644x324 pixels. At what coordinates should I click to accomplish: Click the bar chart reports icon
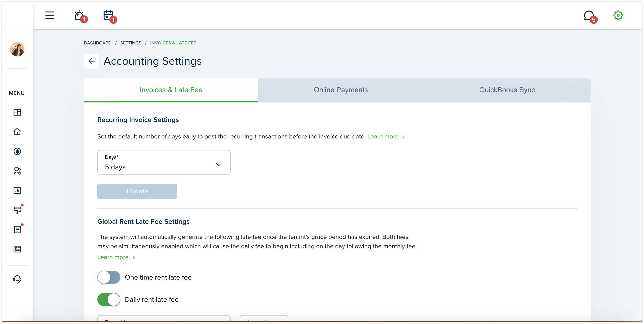tap(17, 190)
